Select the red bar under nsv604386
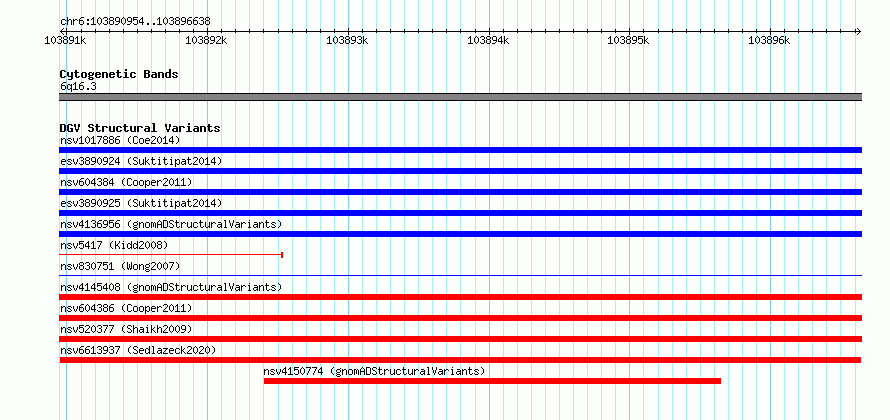The height and width of the screenshot is (420, 890). (460, 318)
